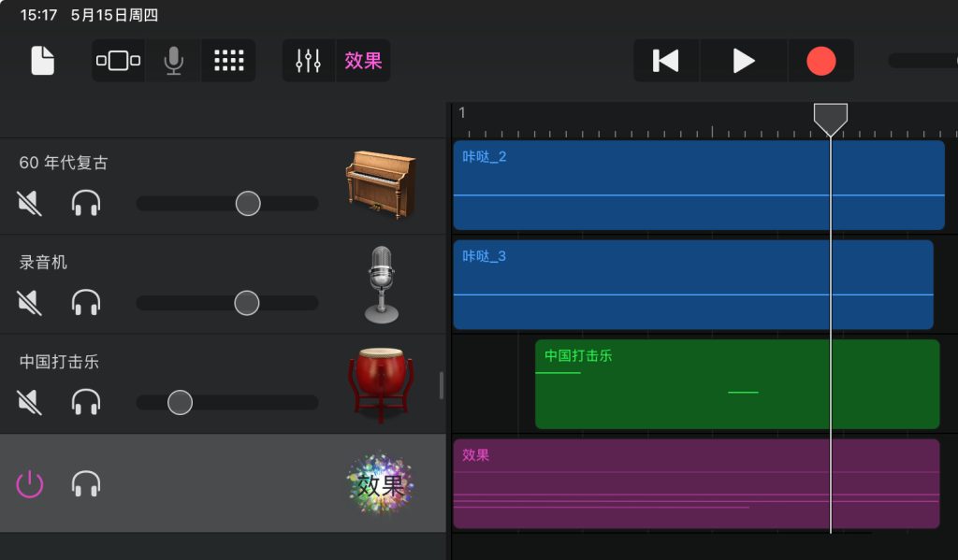Viewport: 958px width, 560px height.
Task: Tap the status bar date 5月15日周四
Action: point(114,15)
